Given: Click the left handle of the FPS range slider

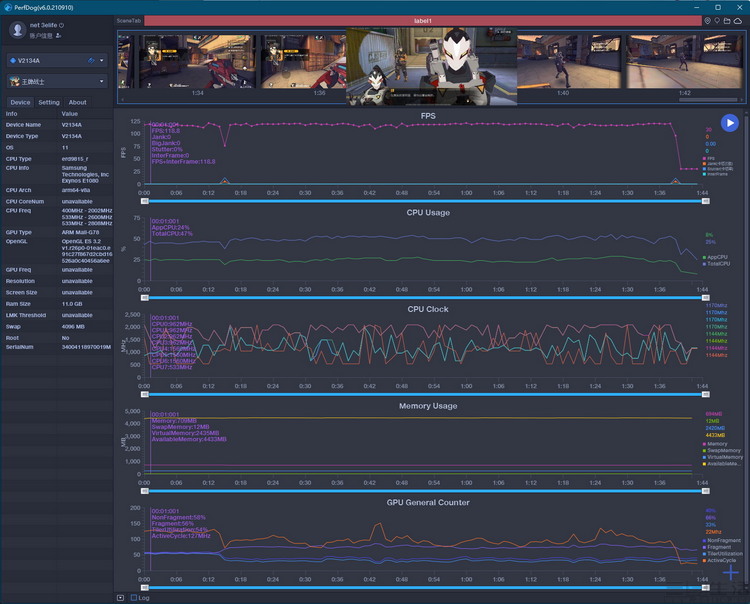Looking at the screenshot, I should pos(144,201).
